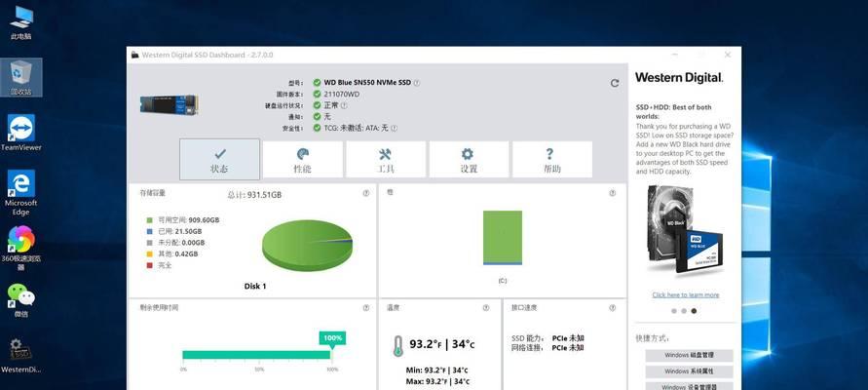Select the 360极速浏览器 desktop shortcut
Screen dimensions: 868x390
[x=21, y=249]
